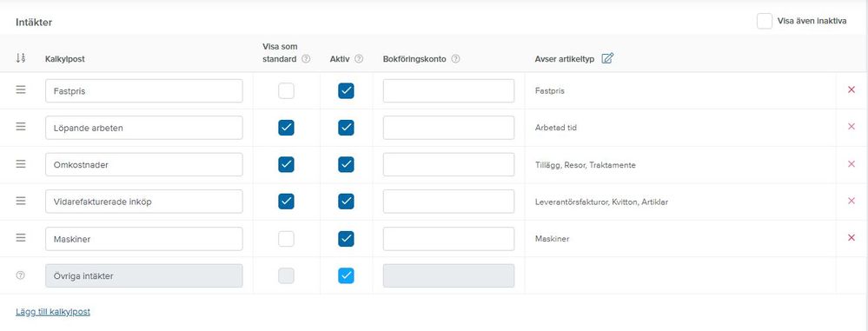
Task: Focus Bokföringskonto field for Löpande arbeten
Action: (x=448, y=128)
